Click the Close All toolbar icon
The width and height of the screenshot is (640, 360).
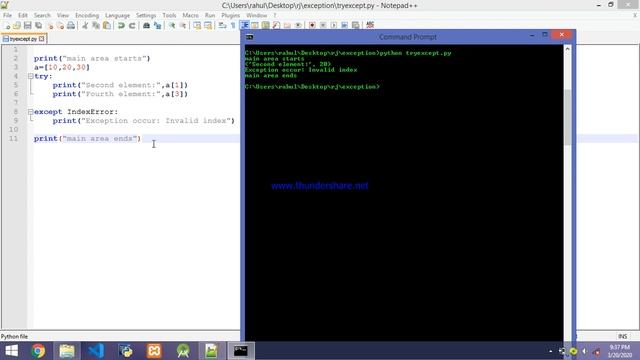point(60,25)
